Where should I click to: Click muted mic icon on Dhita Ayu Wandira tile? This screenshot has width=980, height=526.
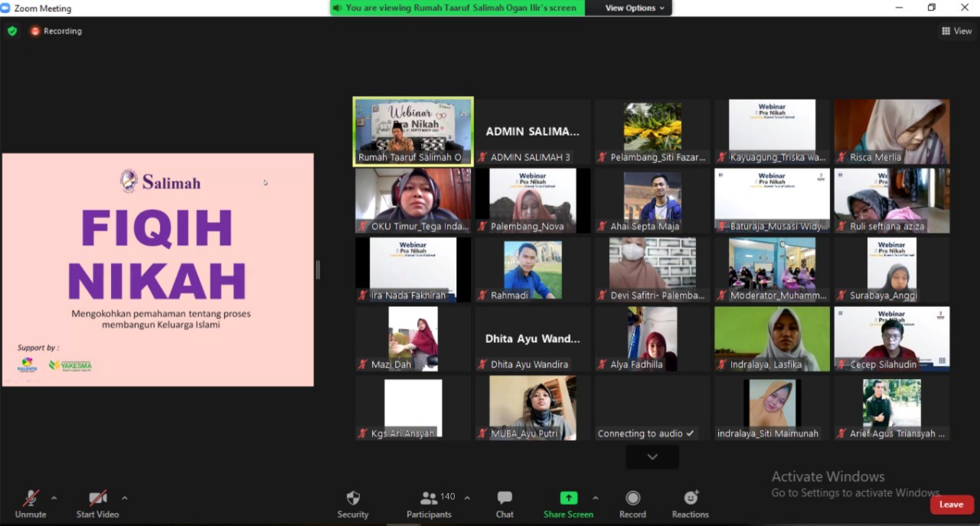pyautogui.click(x=482, y=364)
